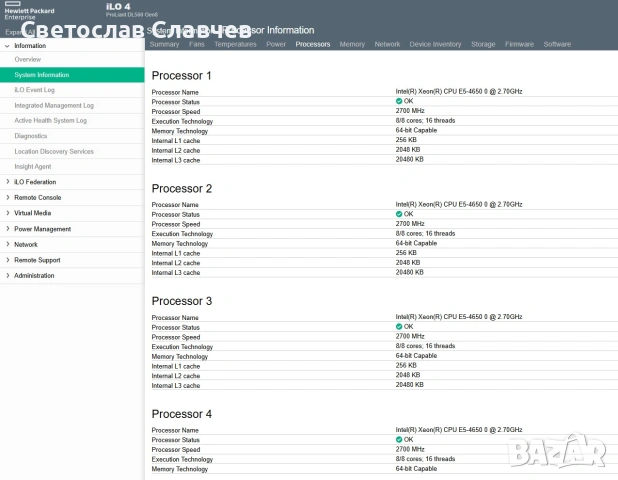Viewport: 618px width, 480px height.
Task: Click Processor 1 L1 cache 256 KB
Action: (x=406, y=140)
